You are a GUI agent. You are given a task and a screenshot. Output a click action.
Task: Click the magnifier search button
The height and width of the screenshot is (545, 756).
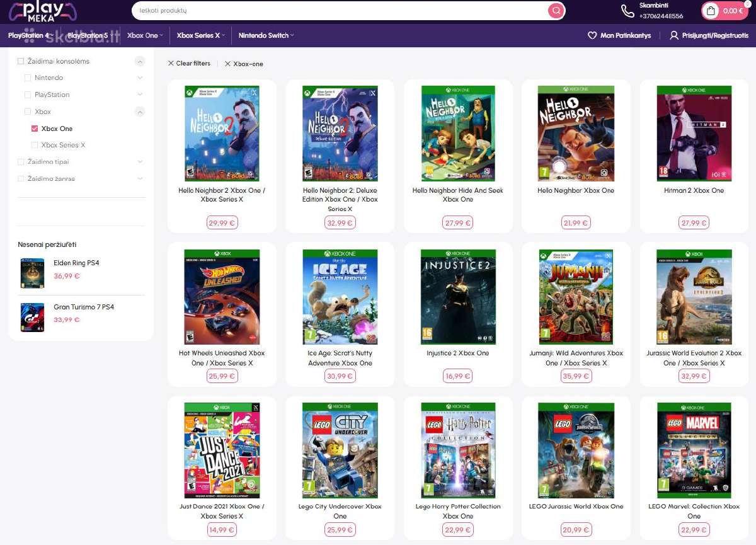(x=556, y=11)
